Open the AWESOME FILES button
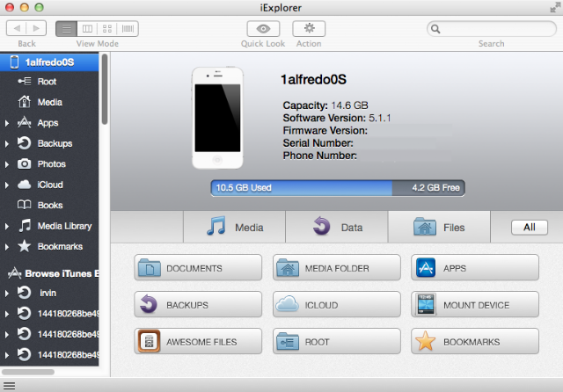Image resolution: width=563 pixels, height=392 pixels. click(x=198, y=341)
